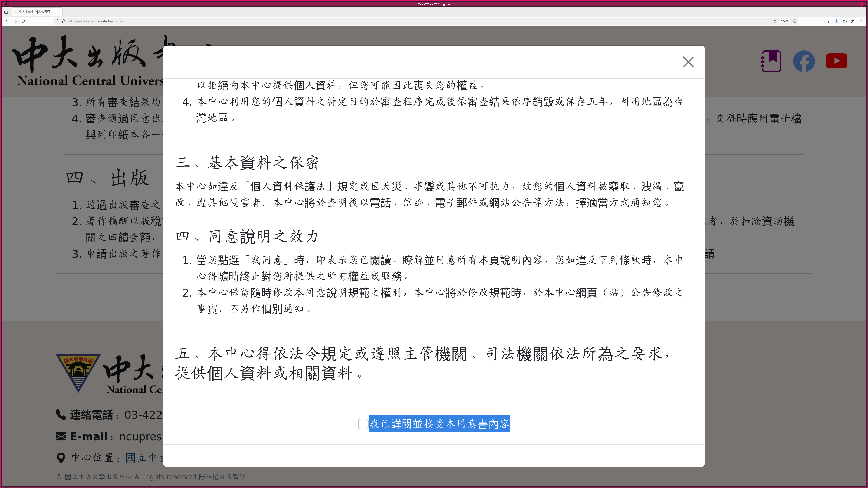868x488 pixels.
Task: Reload the current page
Action: [23, 21]
